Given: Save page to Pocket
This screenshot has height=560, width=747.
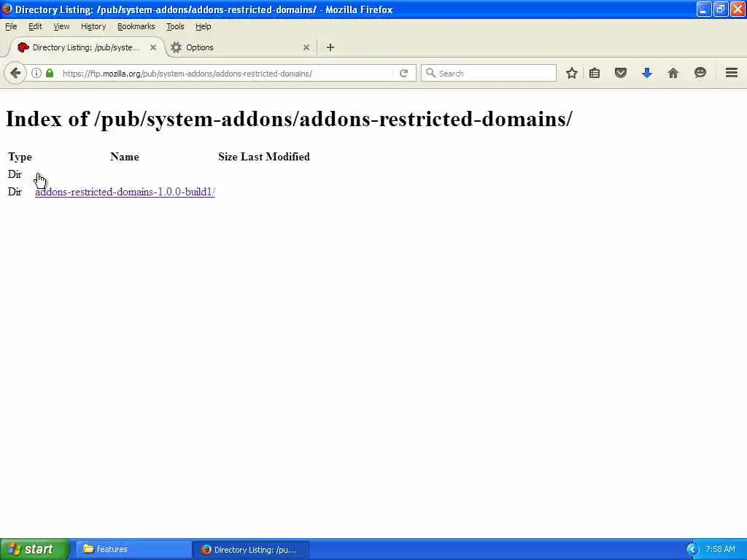Looking at the screenshot, I should pos(620,74).
